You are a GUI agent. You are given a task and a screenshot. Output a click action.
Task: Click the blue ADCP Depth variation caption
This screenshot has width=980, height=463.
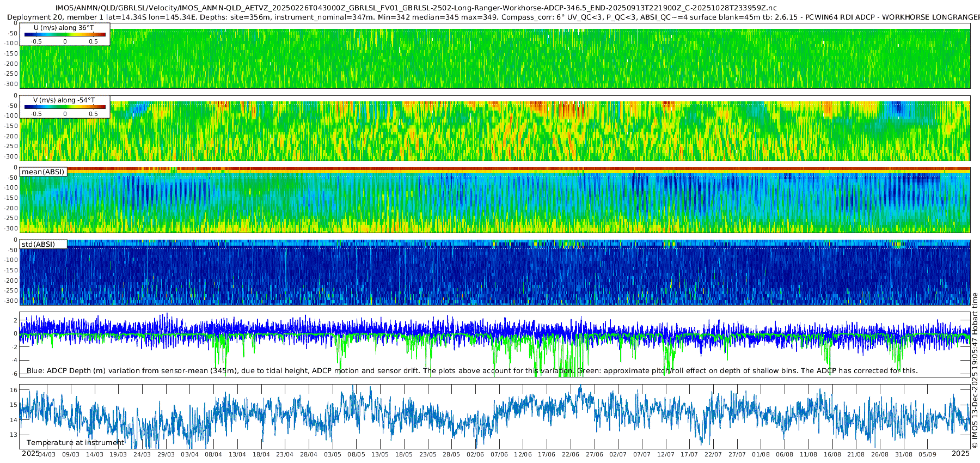(472, 370)
